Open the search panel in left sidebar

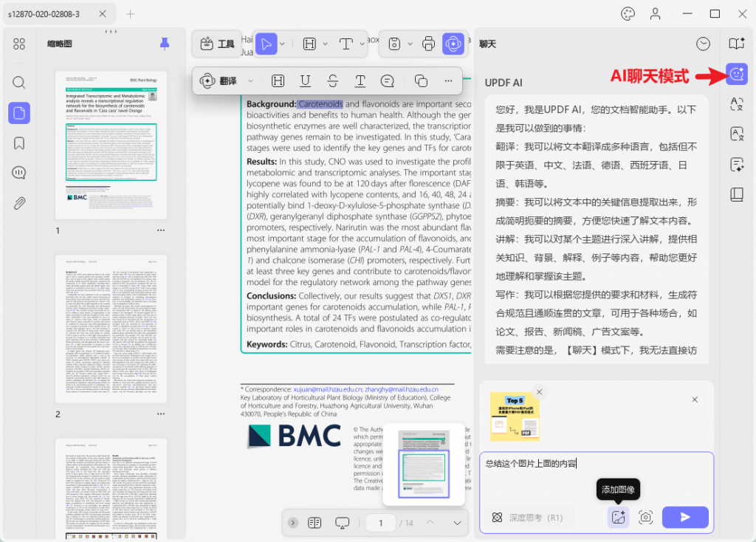[19, 83]
